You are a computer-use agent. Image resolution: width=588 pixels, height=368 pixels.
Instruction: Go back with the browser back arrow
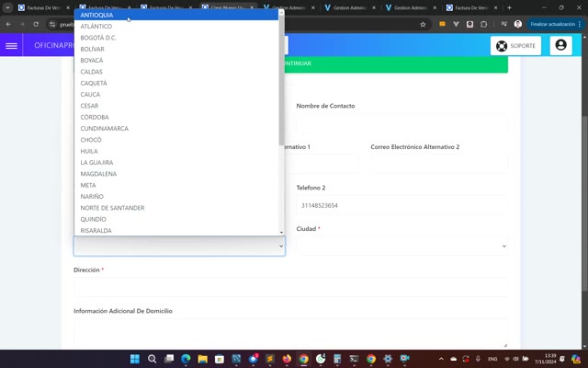(8, 25)
